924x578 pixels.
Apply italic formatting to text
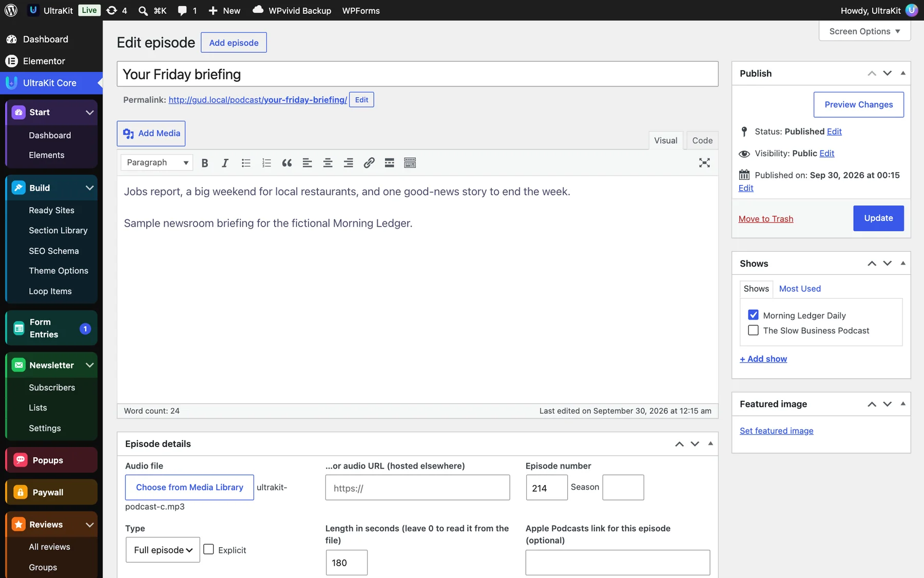[x=225, y=163]
